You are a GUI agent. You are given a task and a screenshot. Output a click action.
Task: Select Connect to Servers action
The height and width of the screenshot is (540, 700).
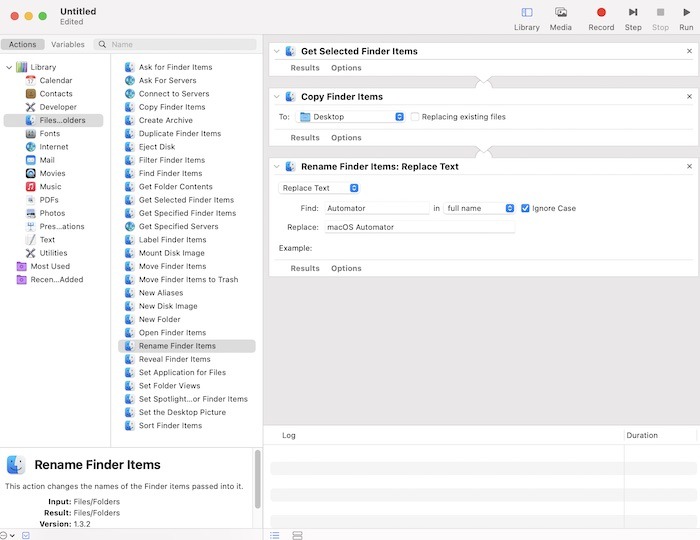pyautogui.click(x=174, y=94)
